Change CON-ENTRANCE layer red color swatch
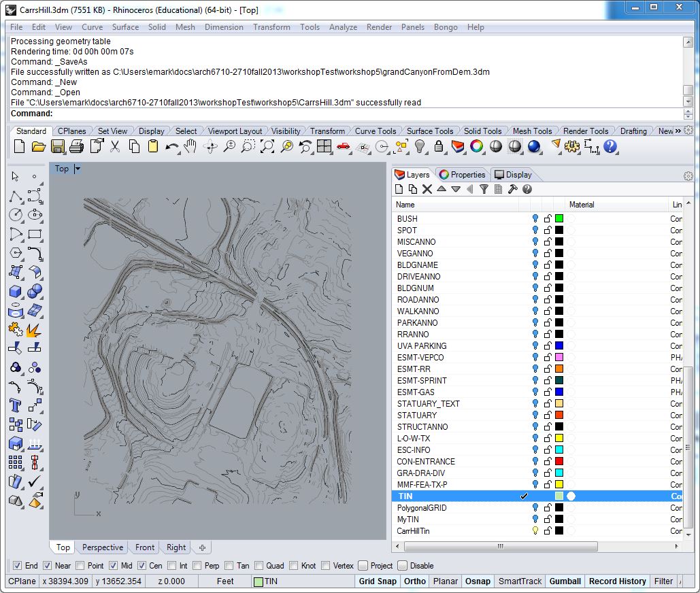The height and width of the screenshot is (593, 700). click(559, 461)
